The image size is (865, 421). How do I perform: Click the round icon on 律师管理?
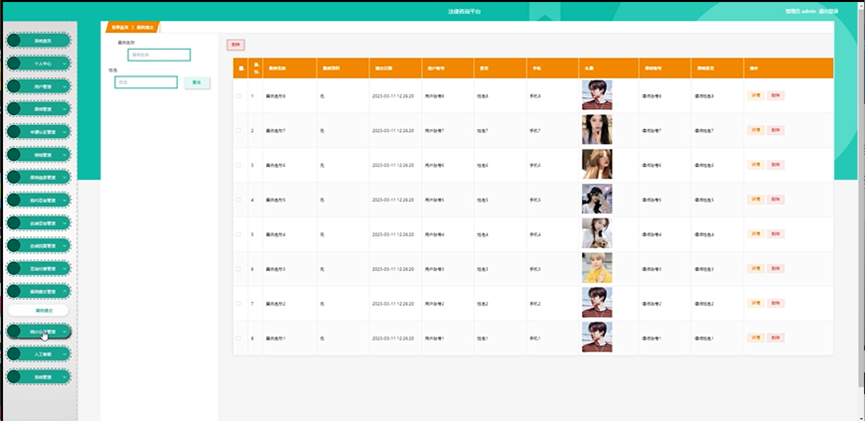tap(14, 109)
